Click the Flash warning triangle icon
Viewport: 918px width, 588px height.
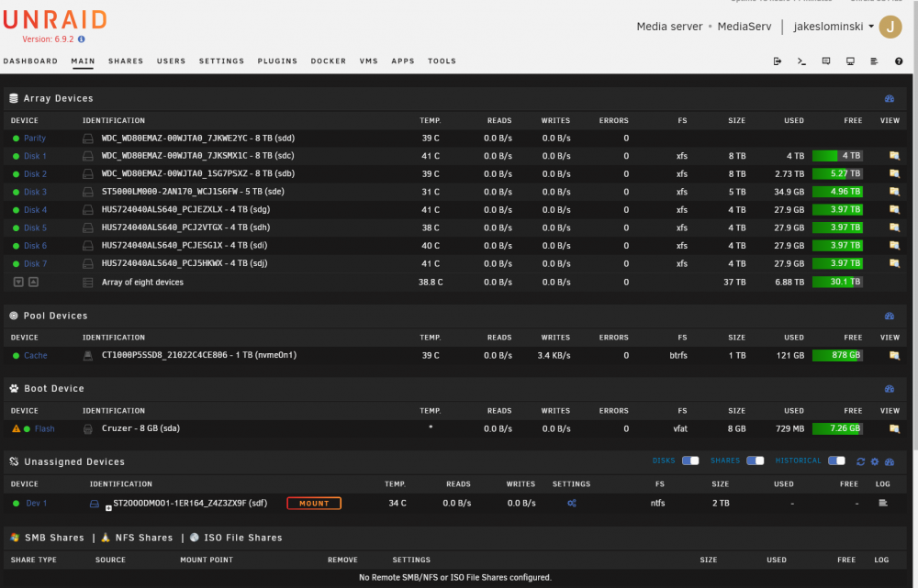16,428
